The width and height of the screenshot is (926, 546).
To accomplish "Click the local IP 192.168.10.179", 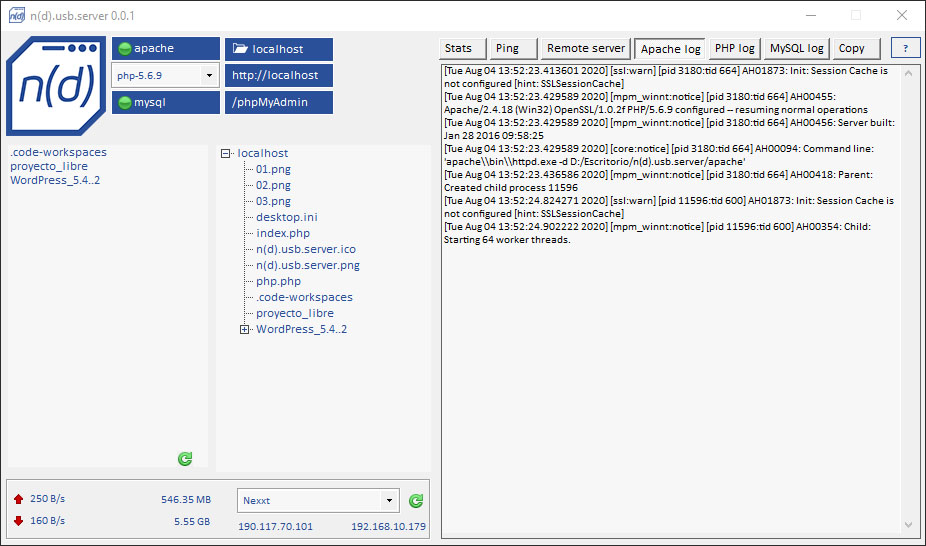I will point(388,527).
